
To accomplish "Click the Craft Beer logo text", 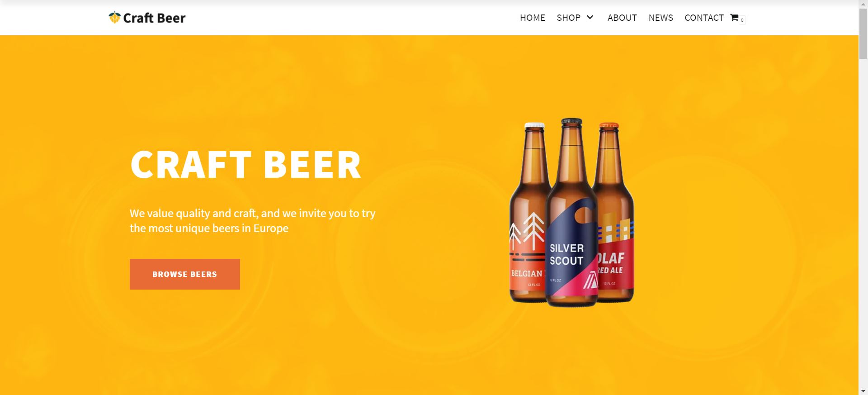I will 154,18.
